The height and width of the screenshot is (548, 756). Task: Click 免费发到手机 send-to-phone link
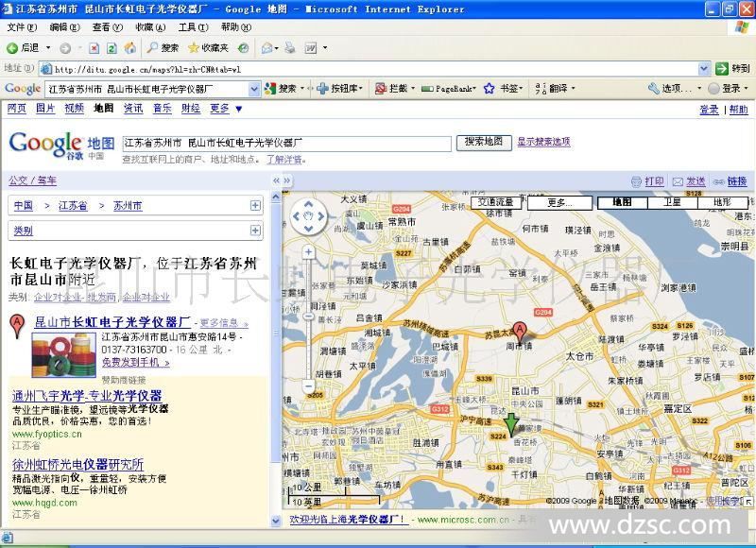(135, 362)
